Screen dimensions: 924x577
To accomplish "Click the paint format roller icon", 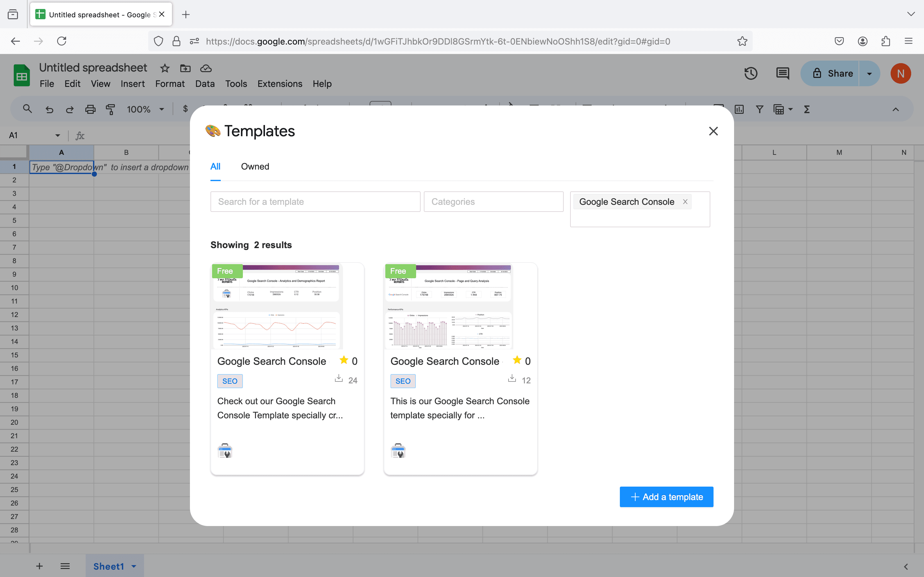I will point(110,110).
